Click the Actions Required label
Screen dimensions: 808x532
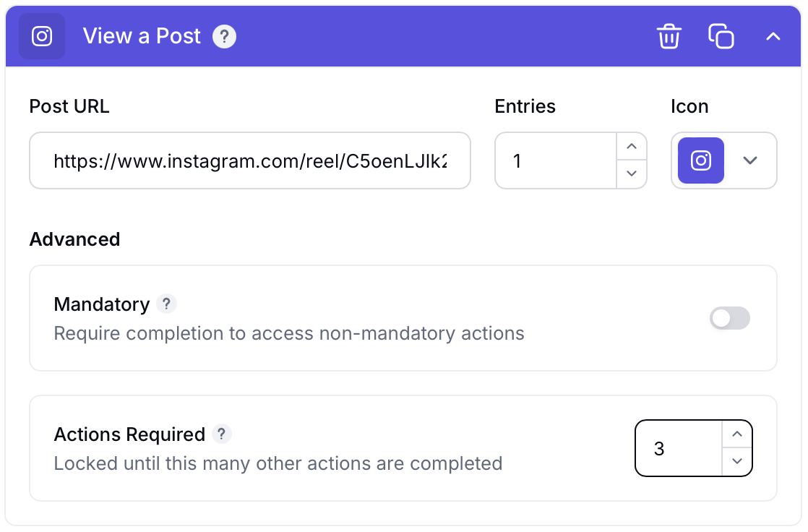pos(129,434)
